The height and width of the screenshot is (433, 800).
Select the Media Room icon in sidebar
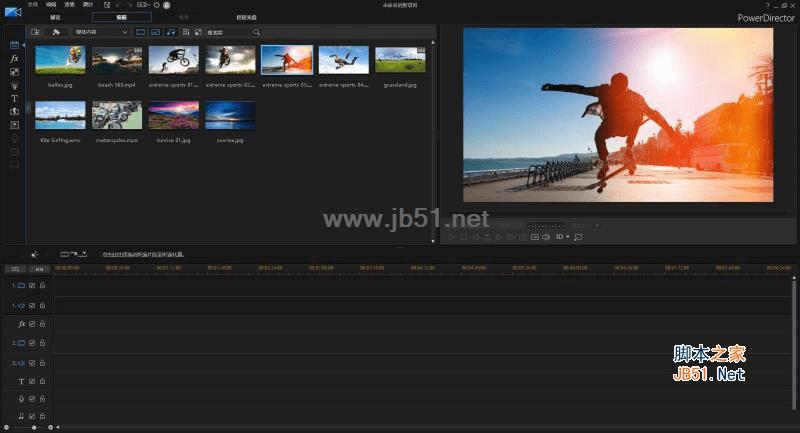[14, 45]
